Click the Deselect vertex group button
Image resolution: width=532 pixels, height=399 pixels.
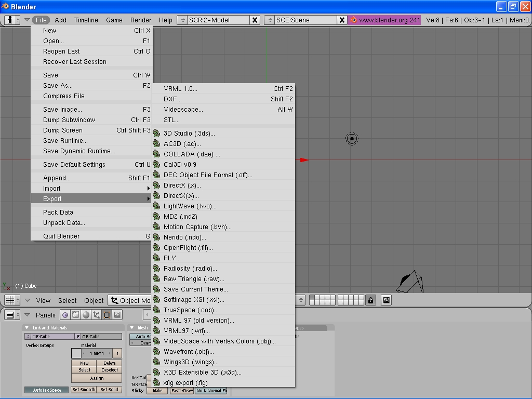(x=109, y=370)
